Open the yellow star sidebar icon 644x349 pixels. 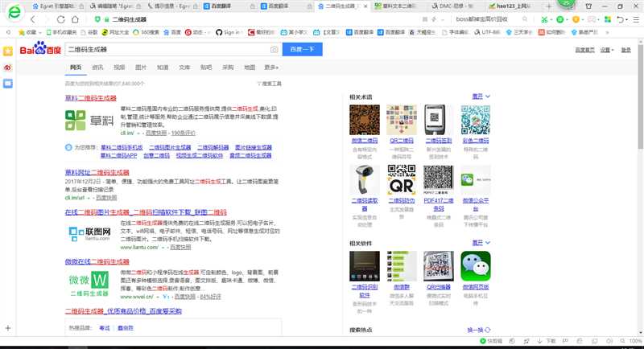[8, 51]
